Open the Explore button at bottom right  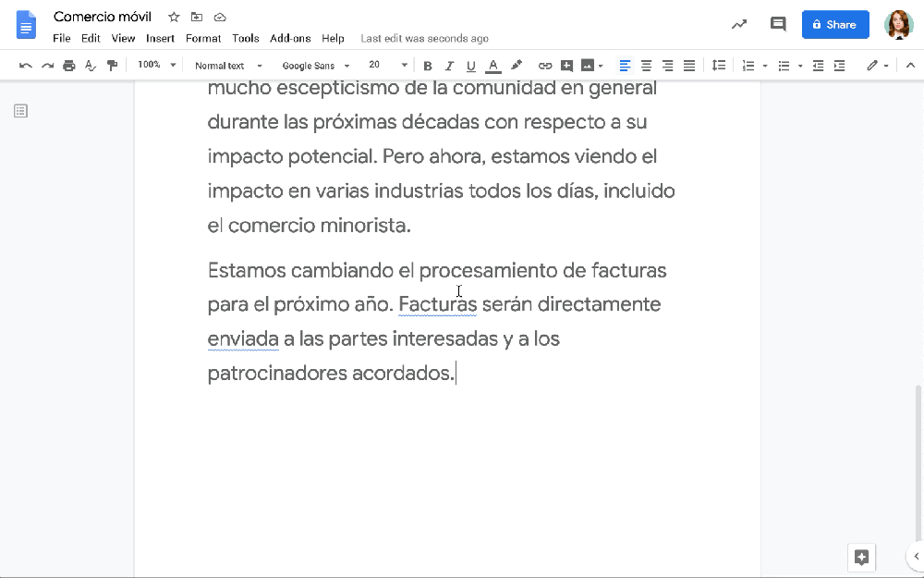tap(861, 557)
